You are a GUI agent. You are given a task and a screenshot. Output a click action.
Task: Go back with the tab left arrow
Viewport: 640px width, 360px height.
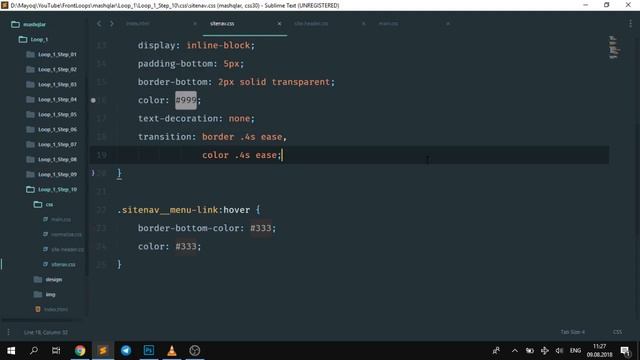(x=99, y=24)
